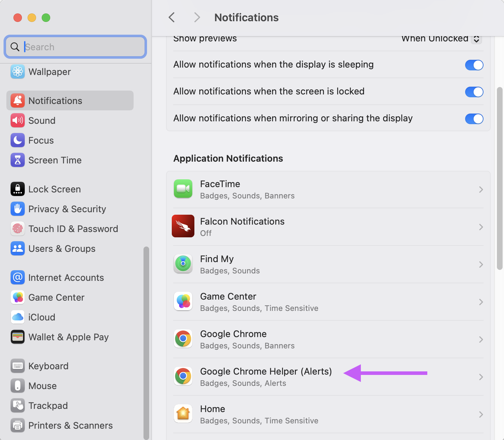Click the 'Trackpad' sidebar label

click(x=48, y=406)
